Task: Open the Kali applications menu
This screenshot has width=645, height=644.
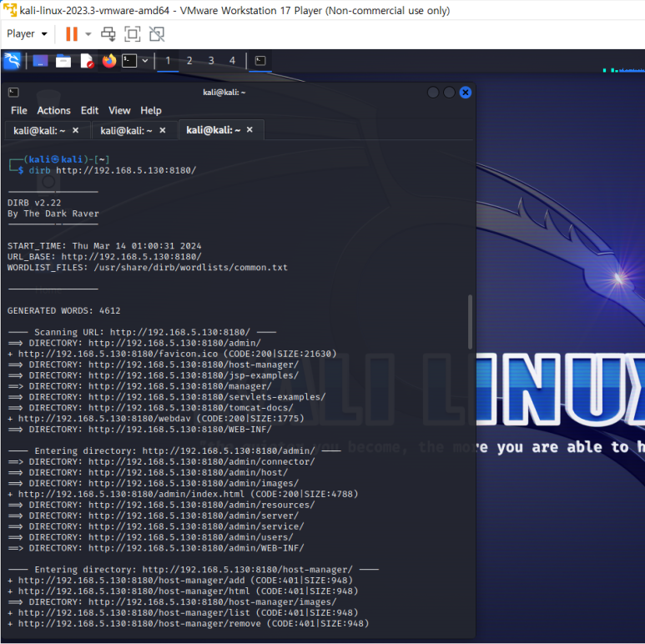Action: (12, 61)
